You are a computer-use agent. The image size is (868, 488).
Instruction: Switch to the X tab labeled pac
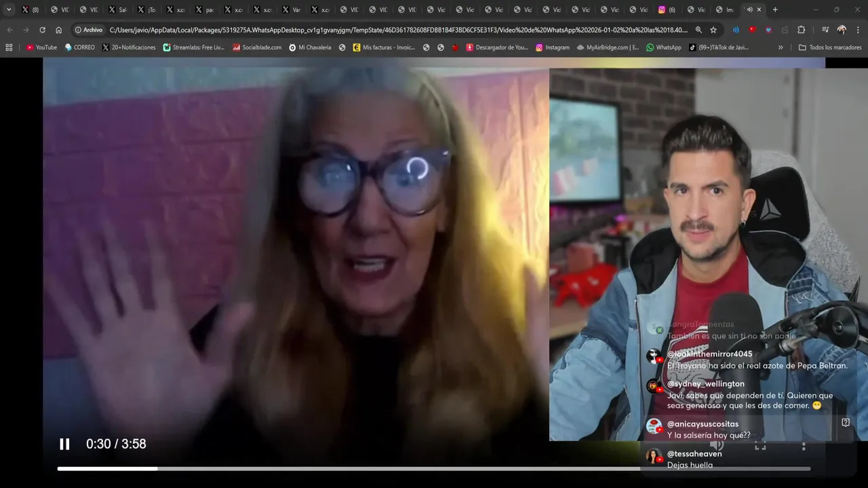tap(203, 9)
